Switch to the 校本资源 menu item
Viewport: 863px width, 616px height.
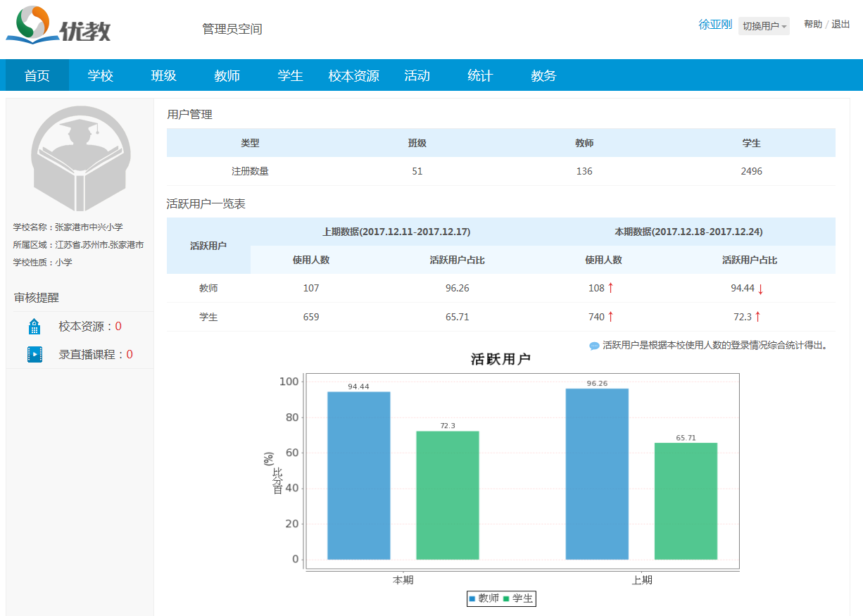tap(353, 76)
